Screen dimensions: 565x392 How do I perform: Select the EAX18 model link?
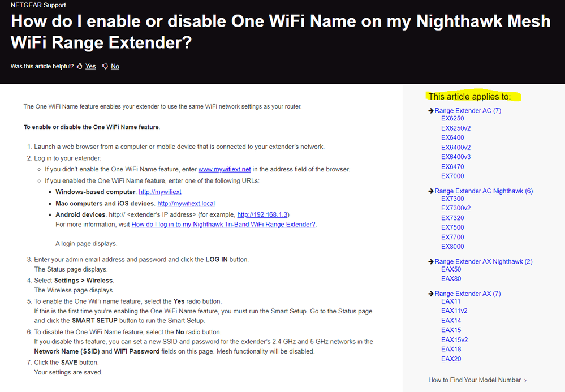pyautogui.click(x=451, y=350)
